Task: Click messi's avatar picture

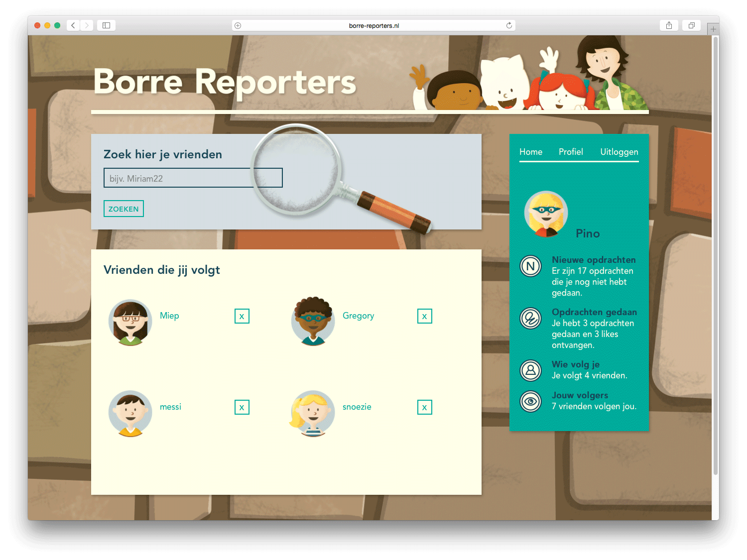Action: [x=130, y=414]
